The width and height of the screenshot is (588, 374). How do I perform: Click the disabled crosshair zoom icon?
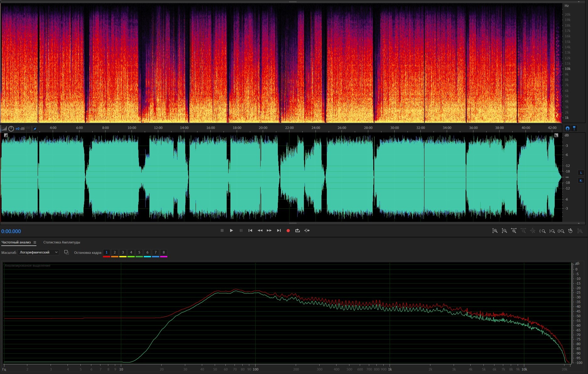[x=533, y=231]
